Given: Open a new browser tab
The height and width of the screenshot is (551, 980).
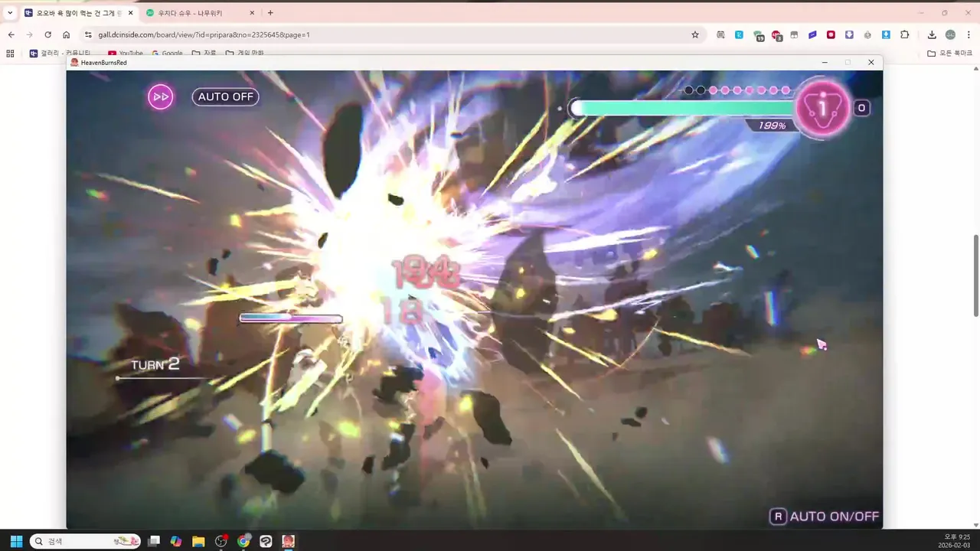Looking at the screenshot, I should pyautogui.click(x=270, y=13).
